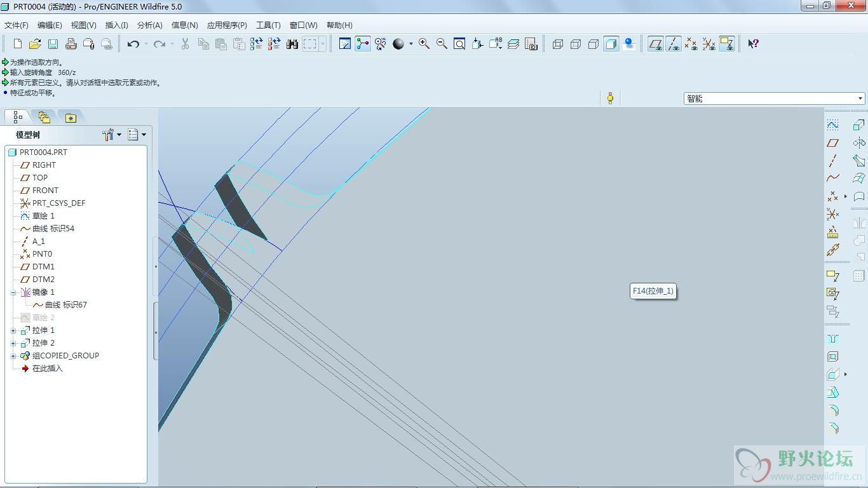This screenshot has height=488, width=868.
Task: Expand the 镜像 1 tree node
Action: click(13, 292)
